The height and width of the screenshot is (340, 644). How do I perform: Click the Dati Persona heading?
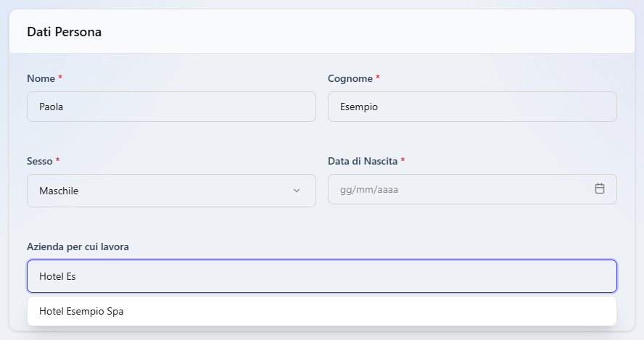(64, 32)
